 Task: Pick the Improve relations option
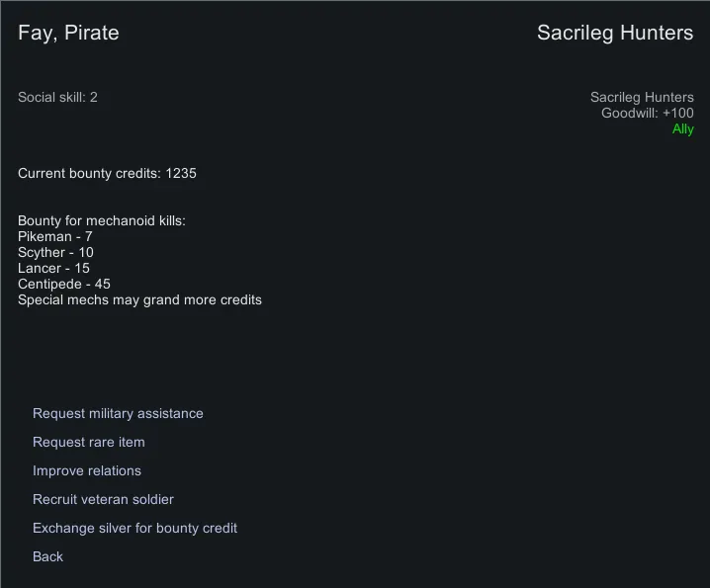(x=87, y=470)
